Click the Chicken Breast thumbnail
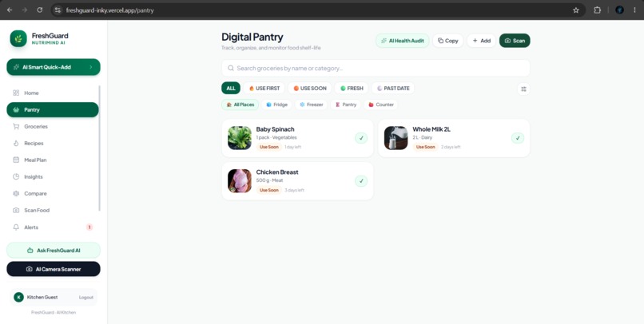644x324 pixels. point(240,181)
